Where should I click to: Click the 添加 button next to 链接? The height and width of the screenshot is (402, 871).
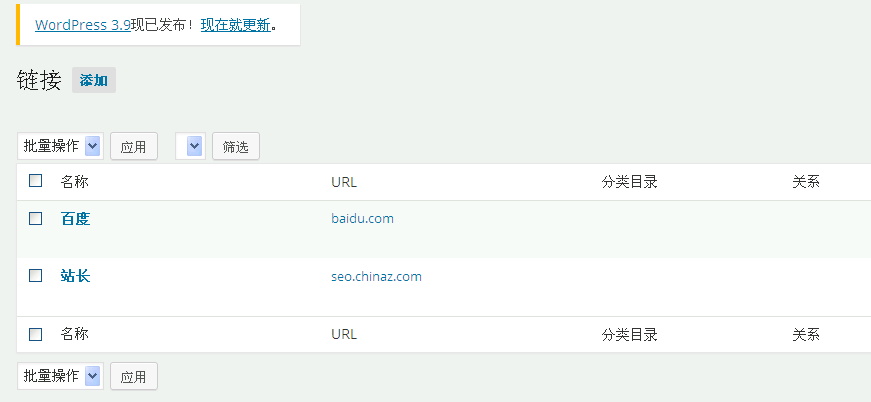click(94, 81)
